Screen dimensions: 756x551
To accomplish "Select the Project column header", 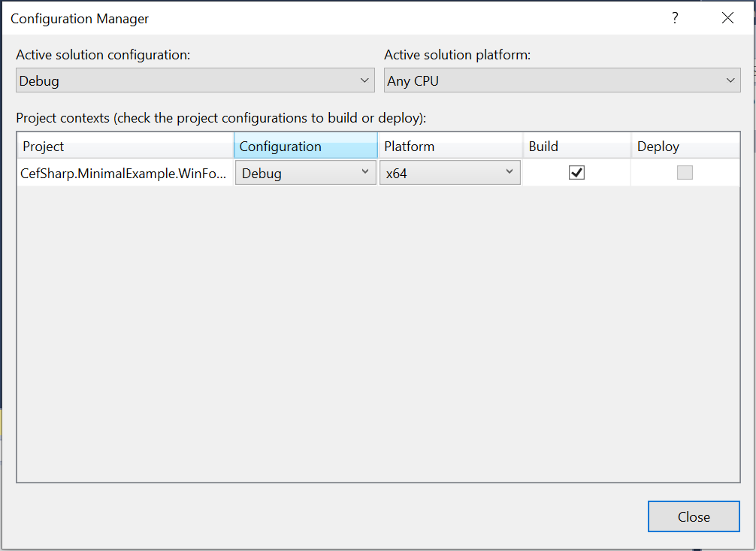I will tap(124, 145).
